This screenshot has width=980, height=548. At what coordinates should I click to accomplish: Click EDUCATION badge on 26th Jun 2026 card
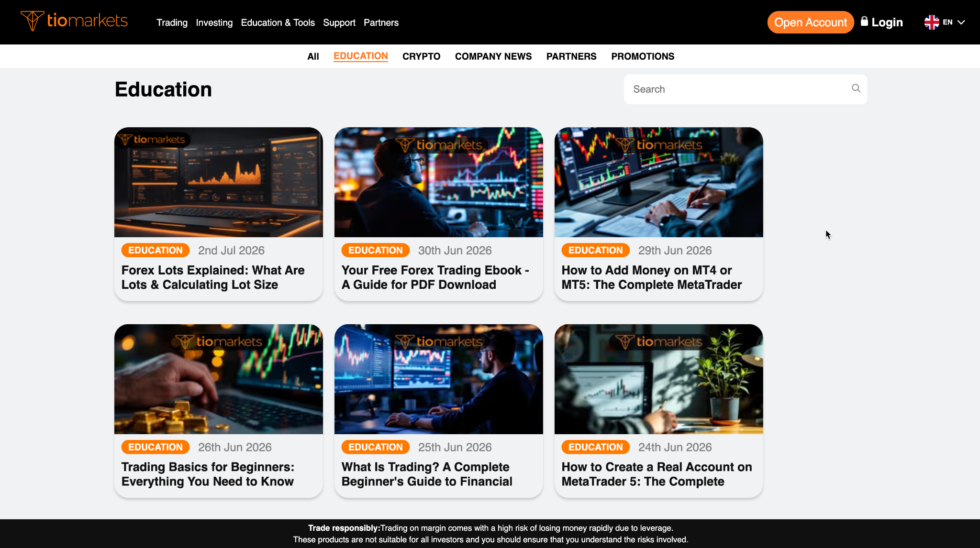click(x=155, y=447)
